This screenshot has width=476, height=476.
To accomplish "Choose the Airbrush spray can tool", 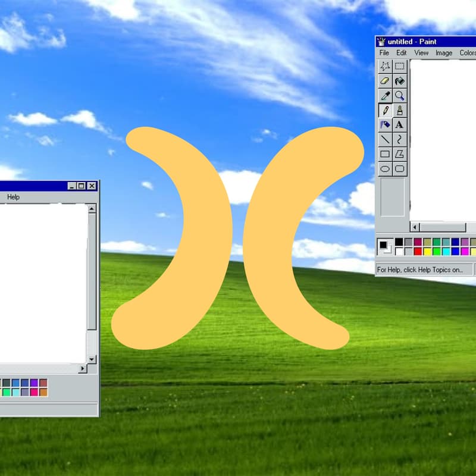I will click(385, 125).
